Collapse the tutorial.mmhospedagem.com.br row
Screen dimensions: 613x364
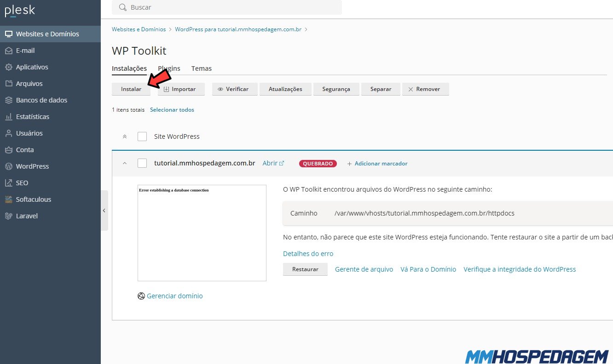pyautogui.click(x=124, y=163)
